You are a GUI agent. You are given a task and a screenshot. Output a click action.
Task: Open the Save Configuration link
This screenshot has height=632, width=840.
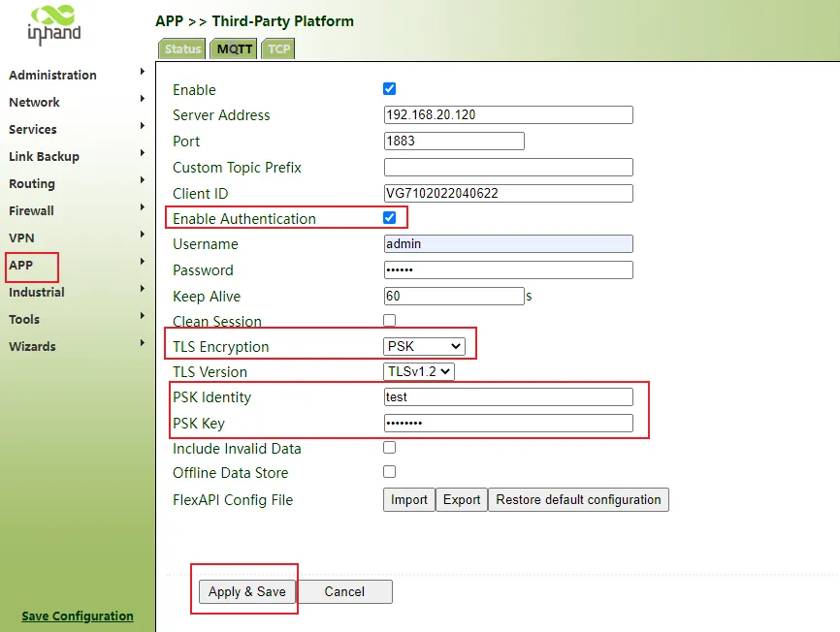[x=78, y=616]
